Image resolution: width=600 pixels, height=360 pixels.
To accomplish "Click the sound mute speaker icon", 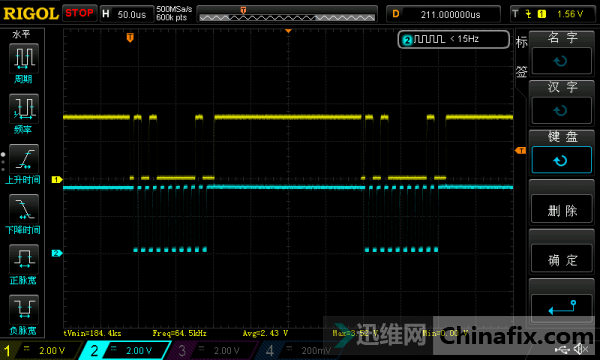I will 581,349.
